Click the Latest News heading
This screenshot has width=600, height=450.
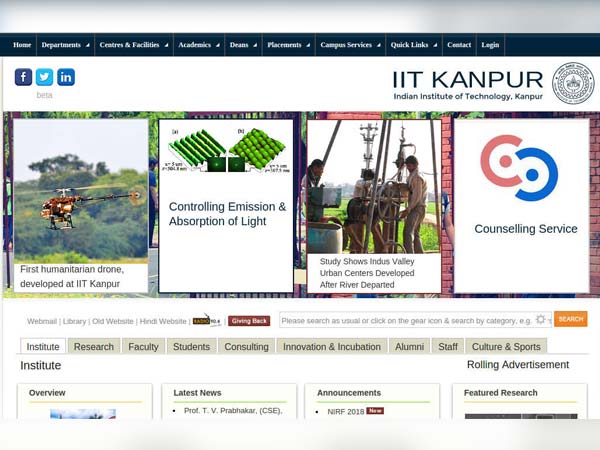(197, 393)
